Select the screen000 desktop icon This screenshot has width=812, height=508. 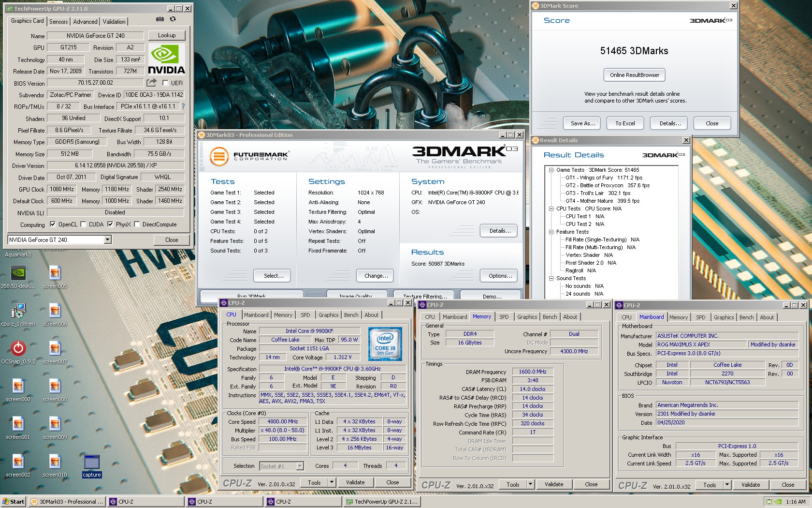click(x=18, y=390)
